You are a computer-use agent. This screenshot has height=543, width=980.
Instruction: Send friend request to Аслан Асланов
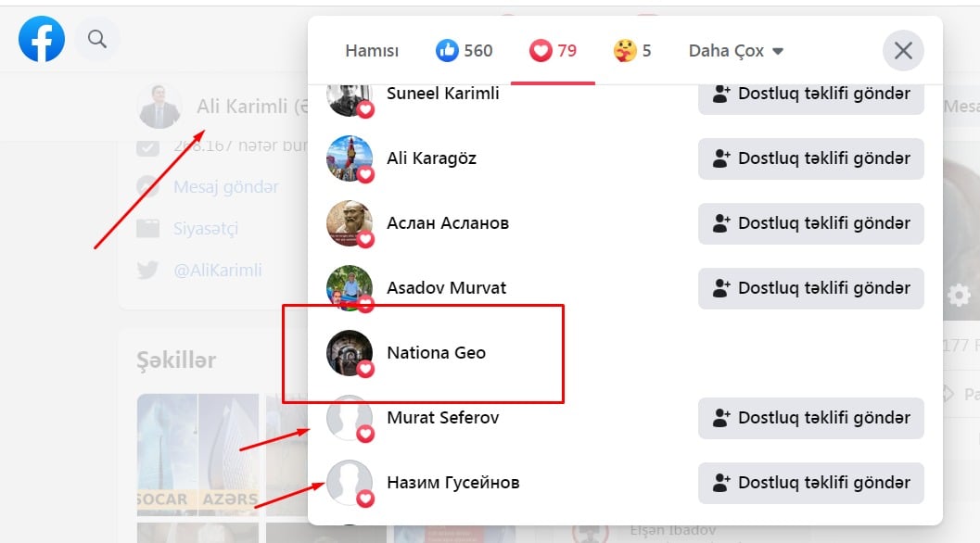tap(810, 223)
